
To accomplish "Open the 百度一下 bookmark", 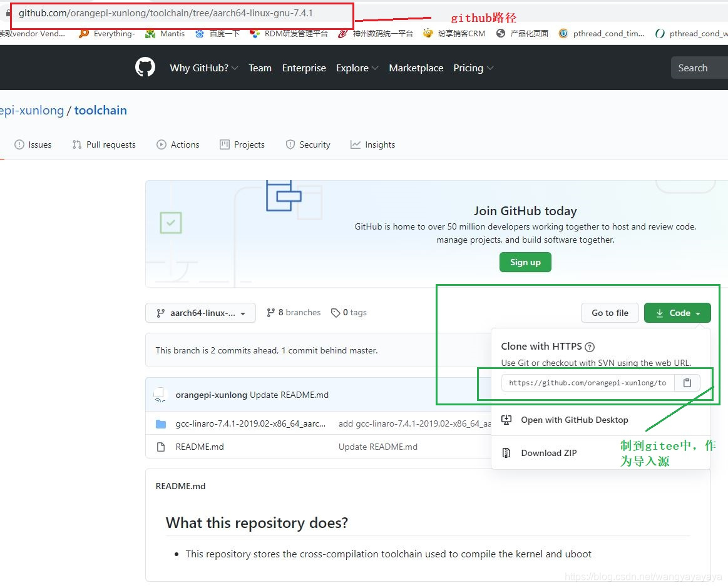I will pyautogui.click(x=217, y=33).
